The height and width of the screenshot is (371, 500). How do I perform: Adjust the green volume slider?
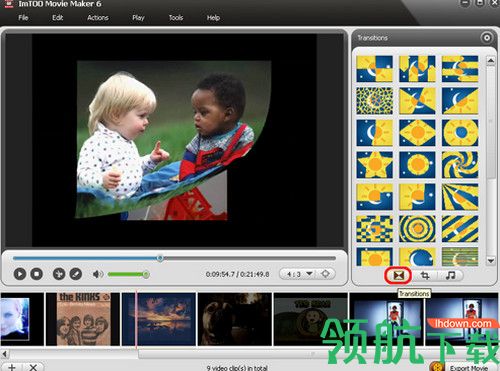click(128, 274)
